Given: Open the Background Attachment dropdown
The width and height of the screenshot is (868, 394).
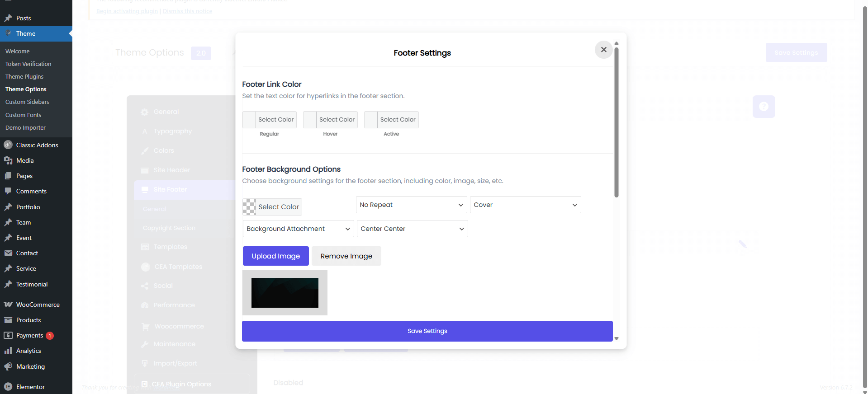Looking at the screenshot, I should coord(298,229).
